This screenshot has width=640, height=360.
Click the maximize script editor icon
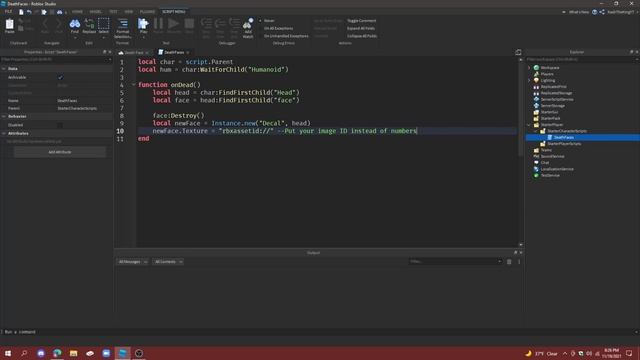[x=518, y=52]
